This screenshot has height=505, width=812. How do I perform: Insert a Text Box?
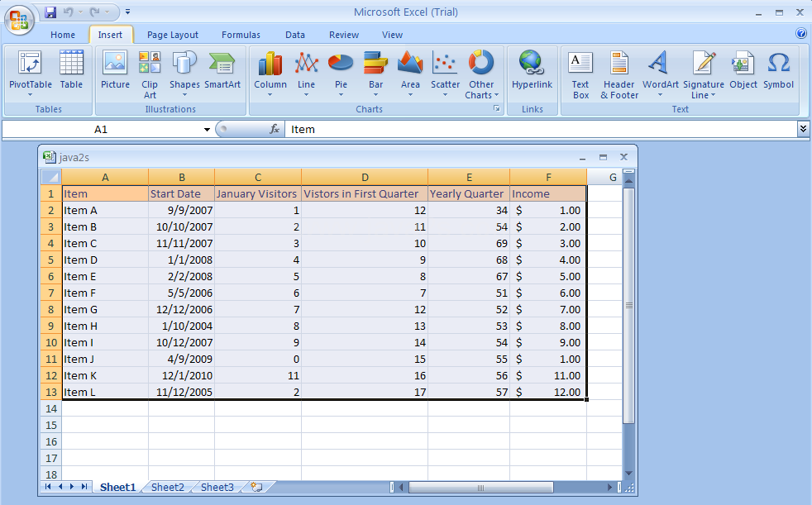coord(580,74)
